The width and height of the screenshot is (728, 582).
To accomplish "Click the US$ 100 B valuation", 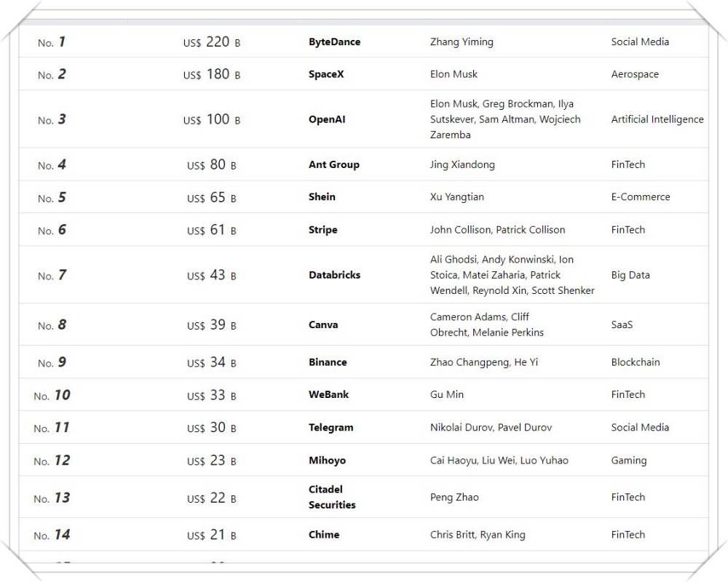I will 212,119.
